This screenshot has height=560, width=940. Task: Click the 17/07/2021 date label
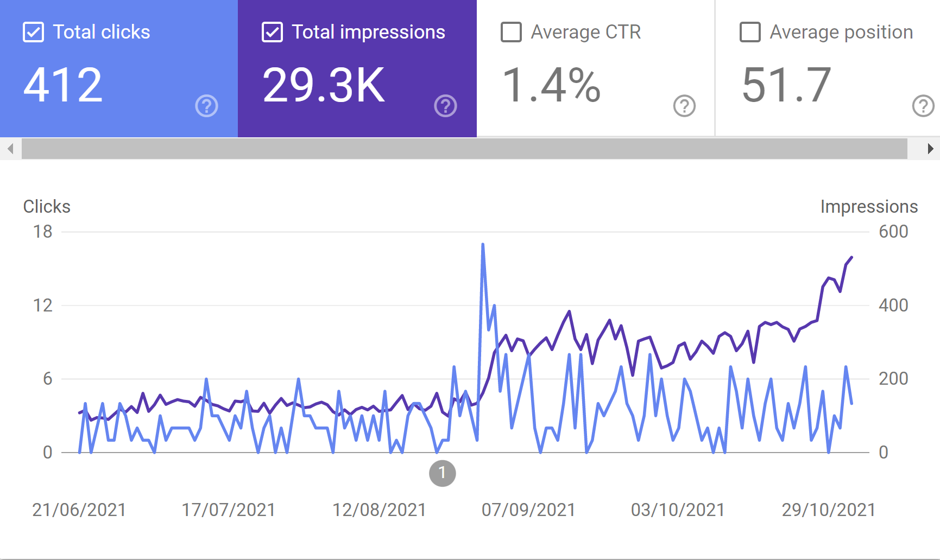(229, 510)
